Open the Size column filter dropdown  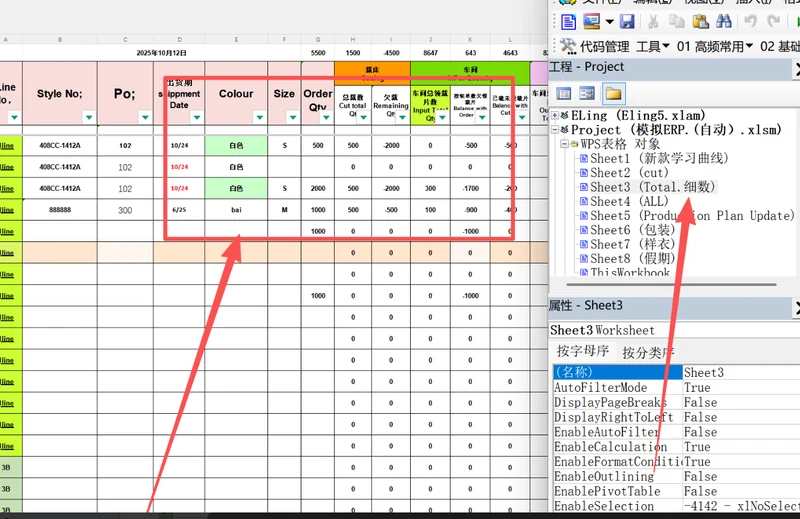(x=293, y=117)
